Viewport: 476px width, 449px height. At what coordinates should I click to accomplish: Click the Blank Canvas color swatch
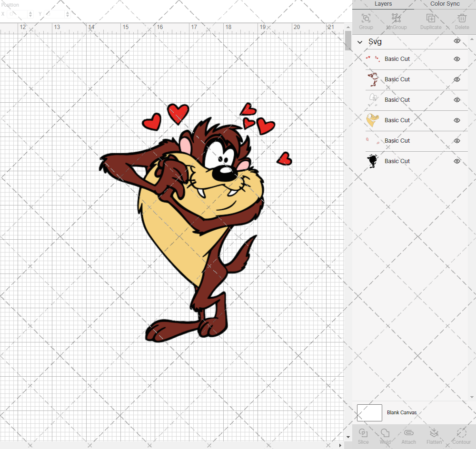click(x=369, y=412)
